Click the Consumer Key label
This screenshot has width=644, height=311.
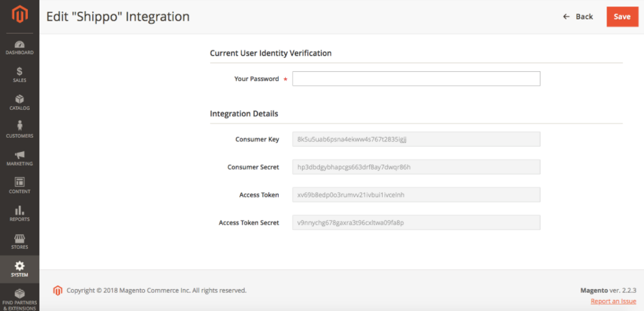coord(257,139)
